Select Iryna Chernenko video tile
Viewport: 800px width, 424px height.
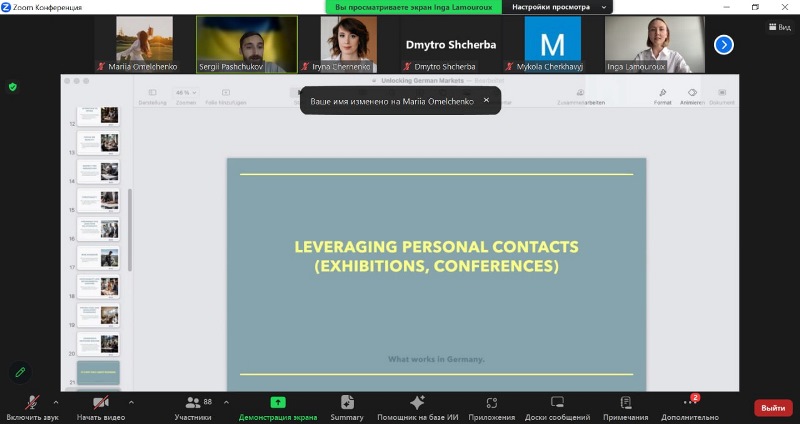point(349,44)
